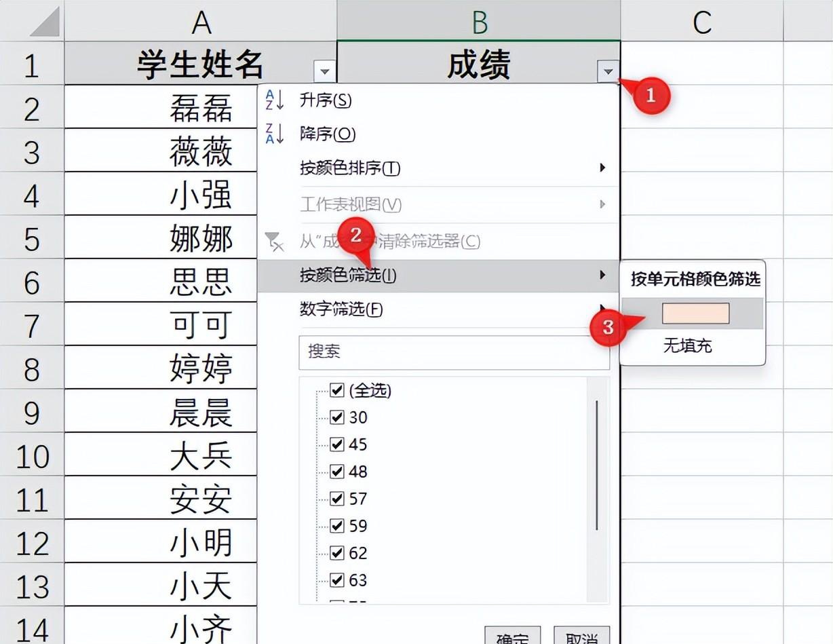Click cell containing 小强

(x=161, y=194)
